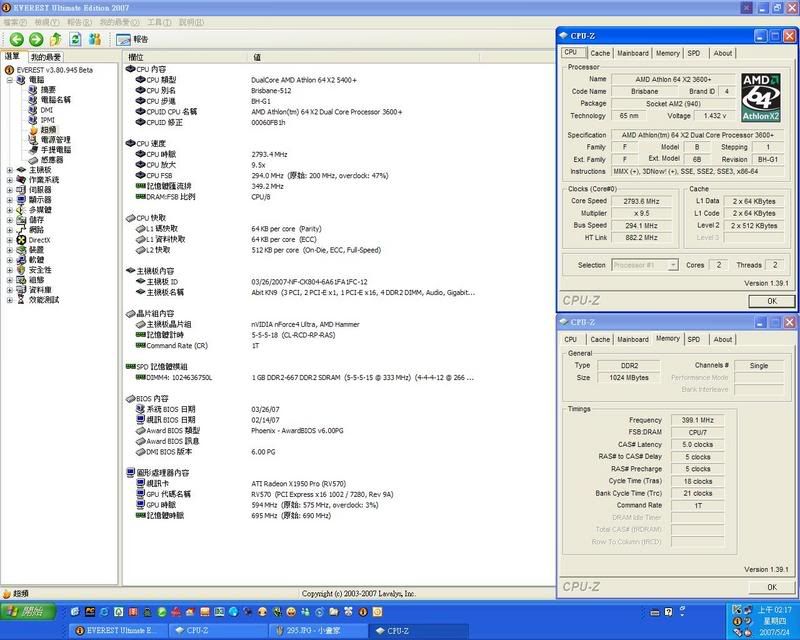The image size is (800, 640).
Task: Click the Windows 開始 Start button
Action: (28, 611)
